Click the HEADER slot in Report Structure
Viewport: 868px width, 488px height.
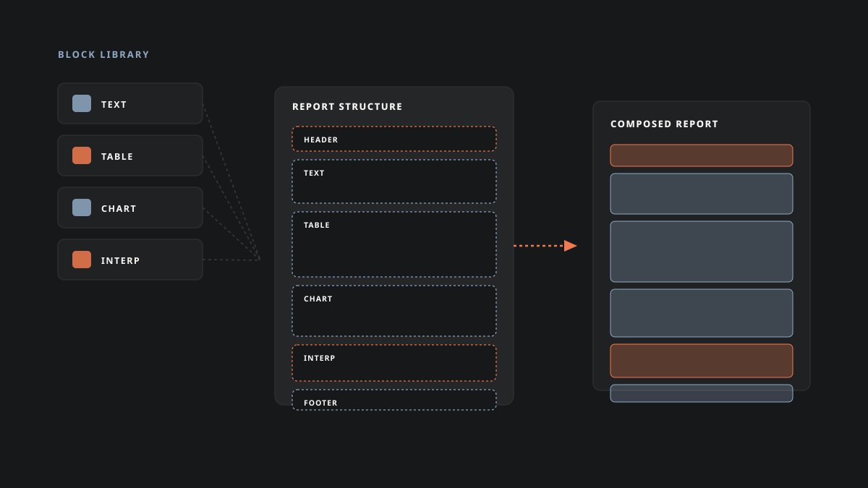point(394,139)
